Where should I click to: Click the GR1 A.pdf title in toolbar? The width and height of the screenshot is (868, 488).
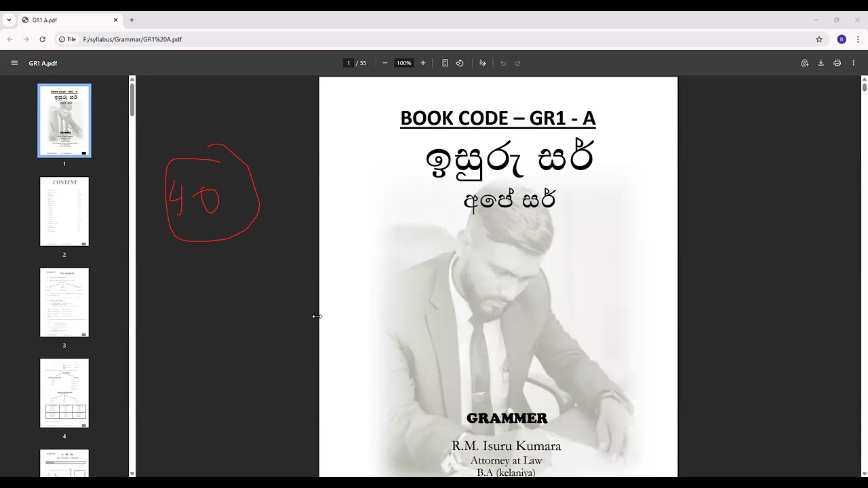pos(43,63)
